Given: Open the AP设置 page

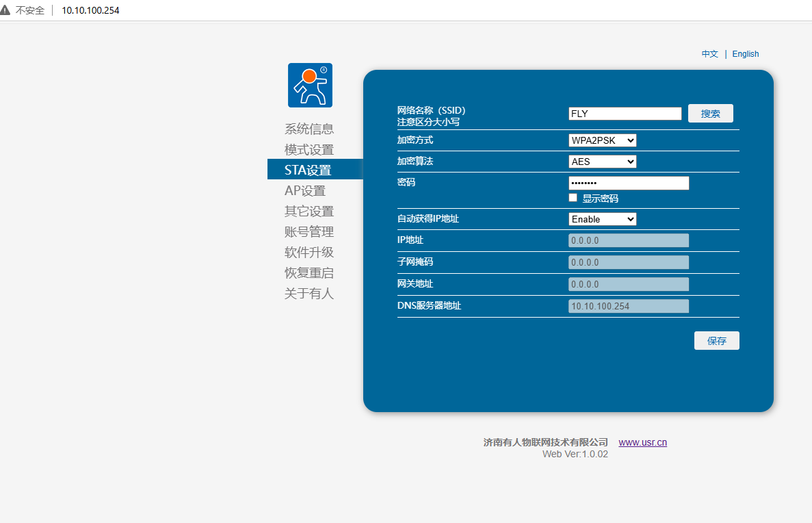Looking at the screenshot, I should [x=305, y=190].
